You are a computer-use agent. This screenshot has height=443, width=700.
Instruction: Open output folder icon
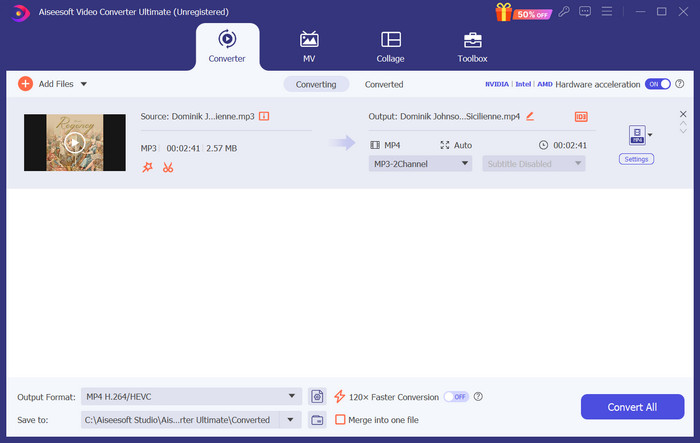tap(317, 420)
